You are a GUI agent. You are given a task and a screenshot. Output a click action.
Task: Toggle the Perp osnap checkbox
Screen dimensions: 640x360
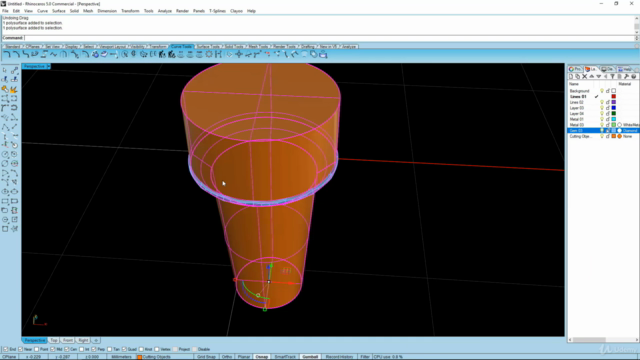[94, 349]
